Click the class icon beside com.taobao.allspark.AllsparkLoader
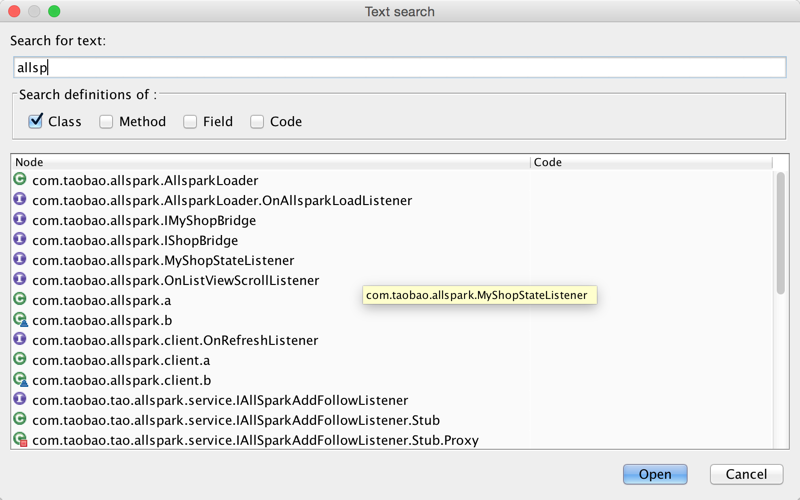800x500 pixels. 19,180
